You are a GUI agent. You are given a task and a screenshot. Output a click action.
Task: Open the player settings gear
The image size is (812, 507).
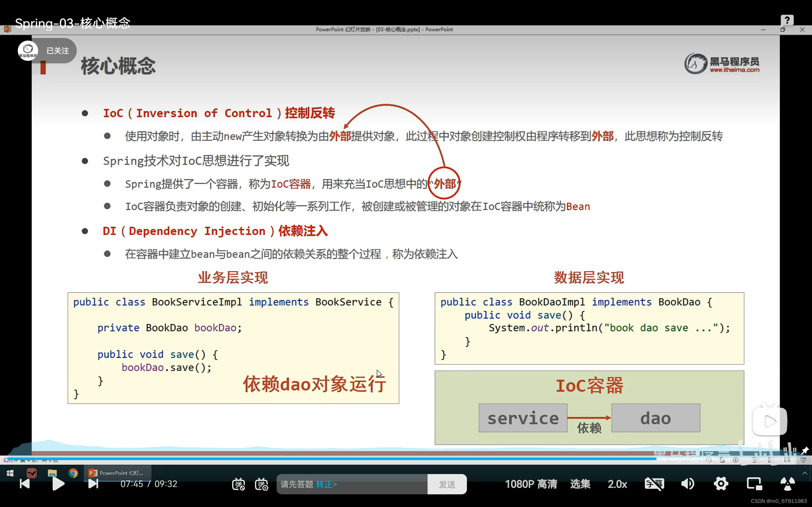point(721,484)
